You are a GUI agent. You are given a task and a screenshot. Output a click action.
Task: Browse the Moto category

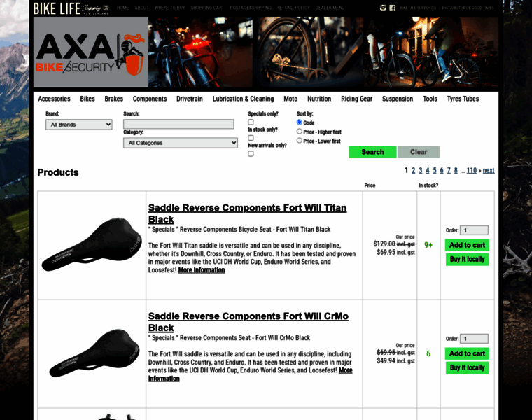[x=290, y=99]
